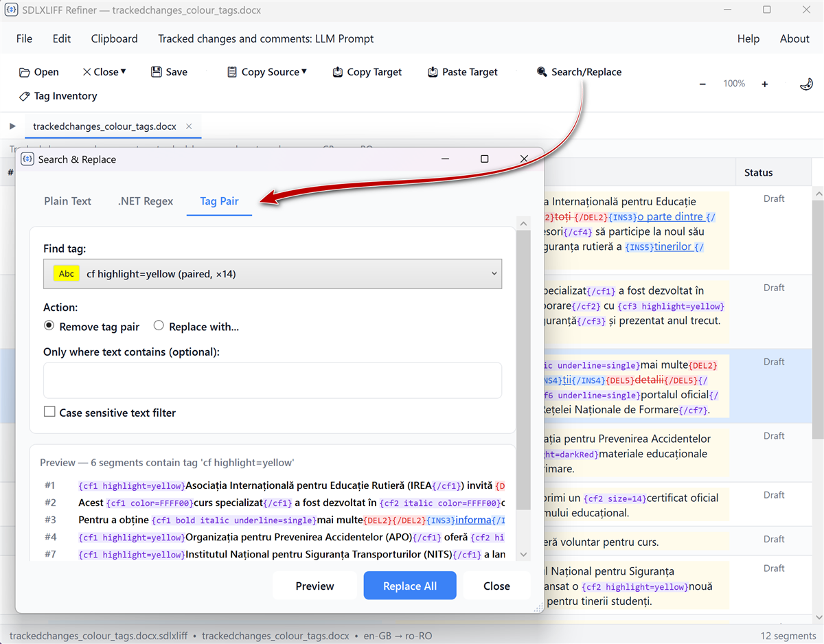Choose the Replace with... option

click(x=159, y=326)
